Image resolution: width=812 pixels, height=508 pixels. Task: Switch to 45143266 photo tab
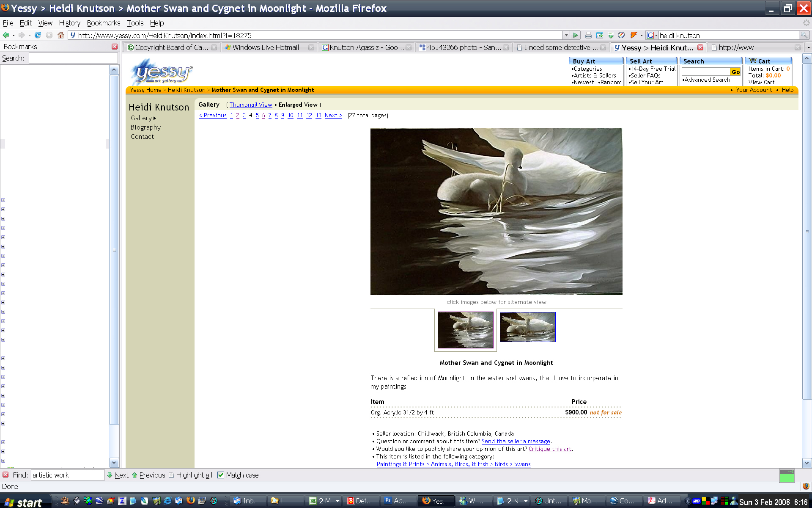pyautogui.click(x=464, y=47)
